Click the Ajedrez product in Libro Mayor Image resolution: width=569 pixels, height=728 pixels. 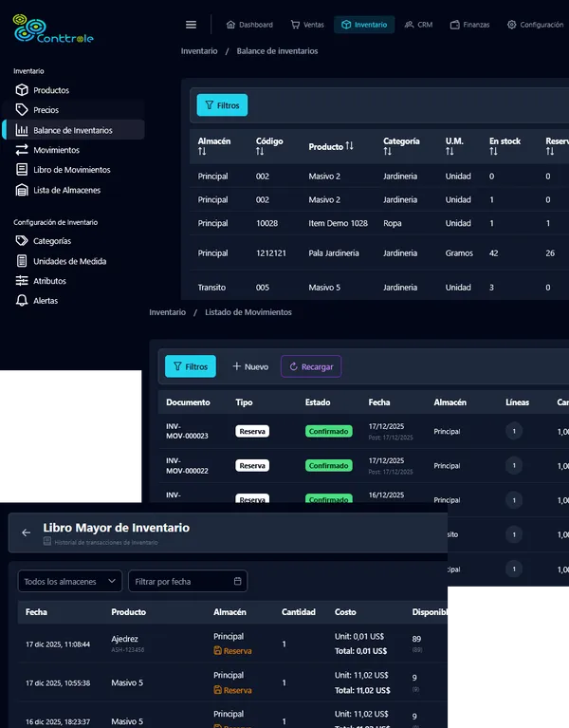click(x=124, y=639)
